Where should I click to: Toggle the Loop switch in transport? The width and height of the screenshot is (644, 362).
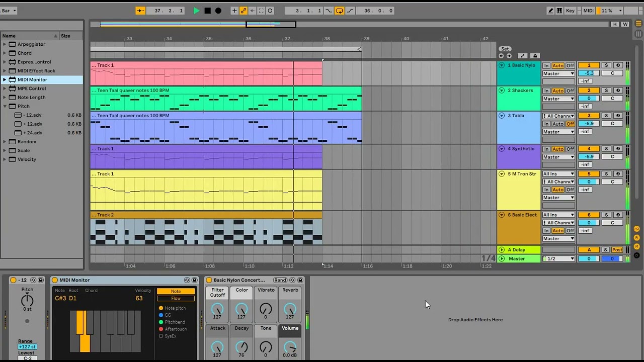(339, 11)
